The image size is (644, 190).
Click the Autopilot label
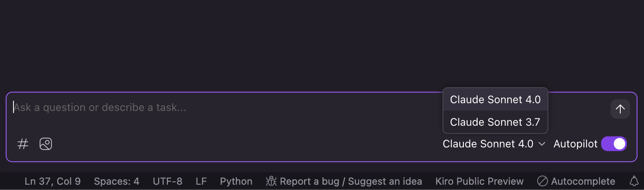pyautogui.click(x=575, y=144)
